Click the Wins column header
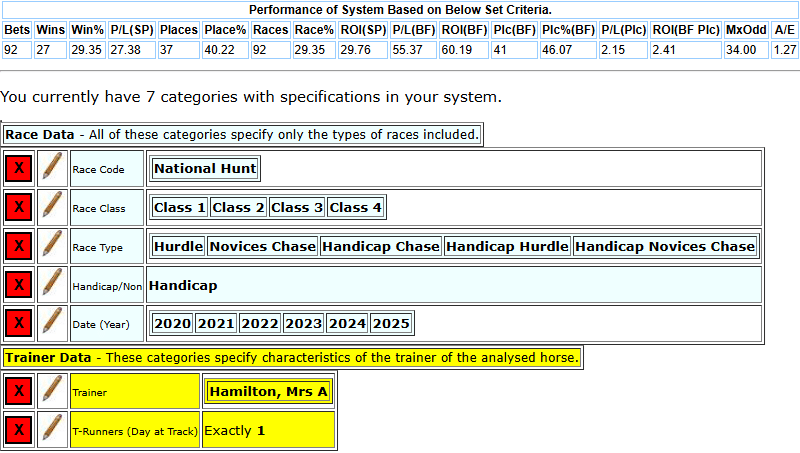This screenshot has height=453, width=800. point(51,30)
